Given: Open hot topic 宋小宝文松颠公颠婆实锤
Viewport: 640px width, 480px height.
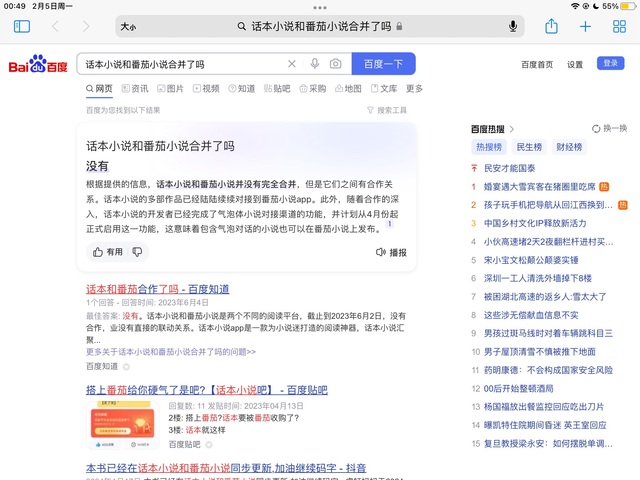Looking at the screenshot, I should [x=531, y=260].
